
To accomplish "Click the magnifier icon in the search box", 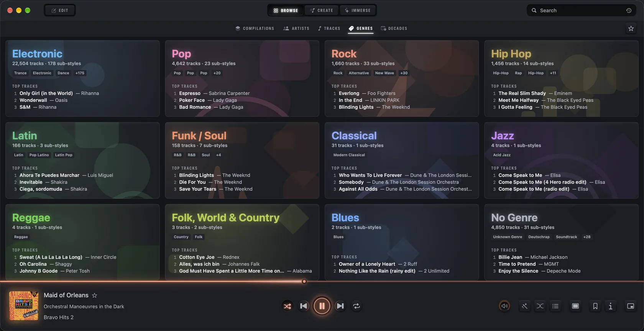I will [x=534, y=10].
